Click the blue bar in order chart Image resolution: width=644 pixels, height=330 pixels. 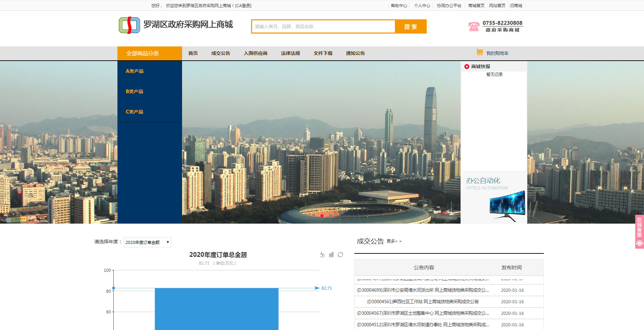217,309
